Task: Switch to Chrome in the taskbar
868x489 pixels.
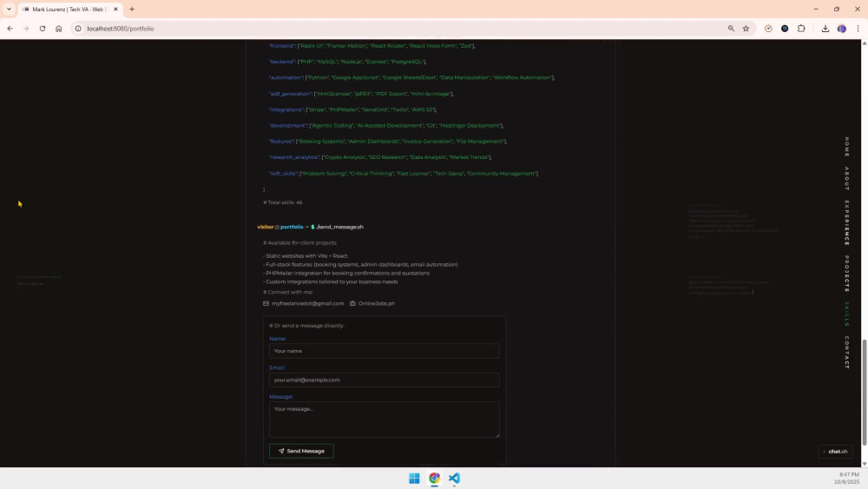Action: pos(434,479)
